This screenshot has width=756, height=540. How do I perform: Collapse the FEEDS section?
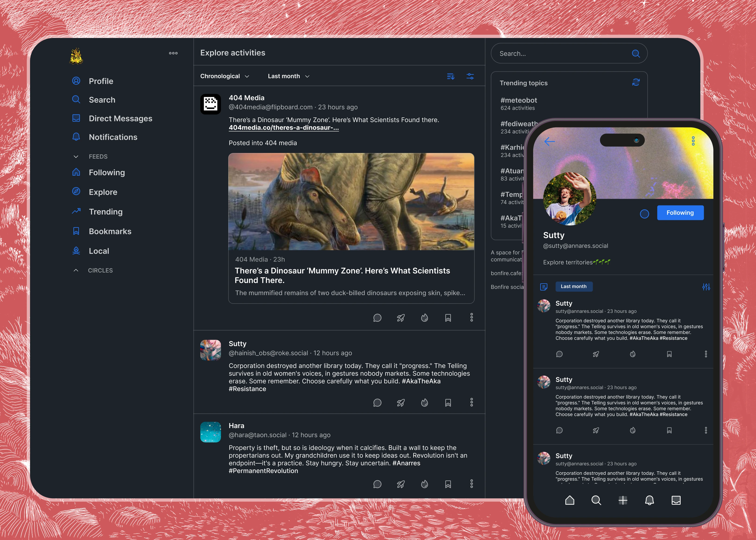(76, 156)
